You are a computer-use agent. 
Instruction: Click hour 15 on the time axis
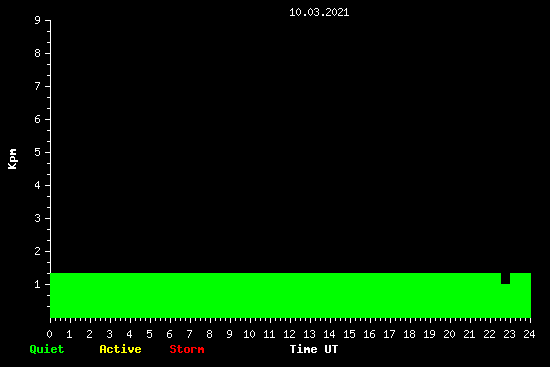(349, 334)
